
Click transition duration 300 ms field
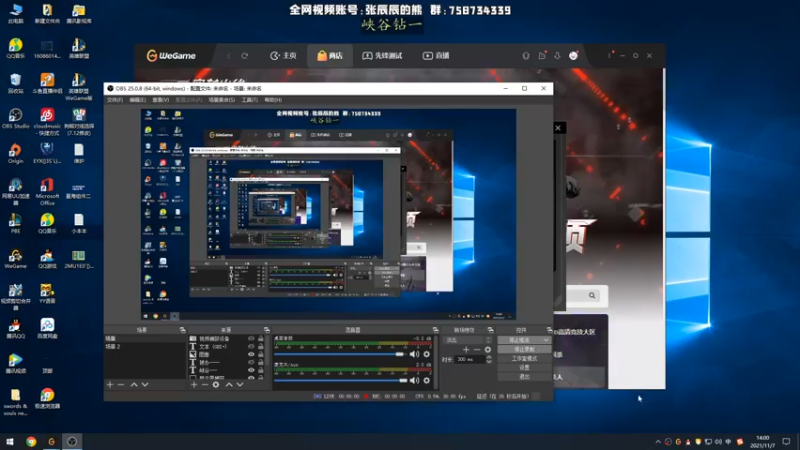point(469,359)
